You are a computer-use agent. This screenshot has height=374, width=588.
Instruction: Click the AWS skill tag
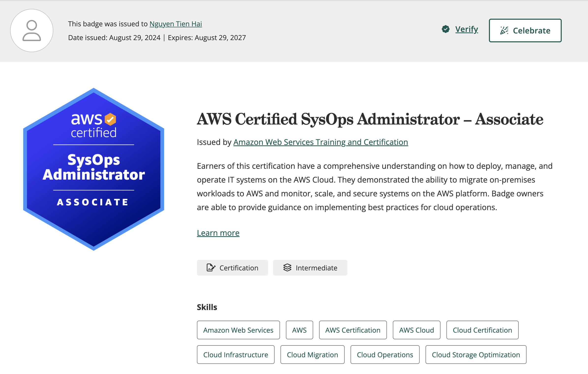click(299, 330)
